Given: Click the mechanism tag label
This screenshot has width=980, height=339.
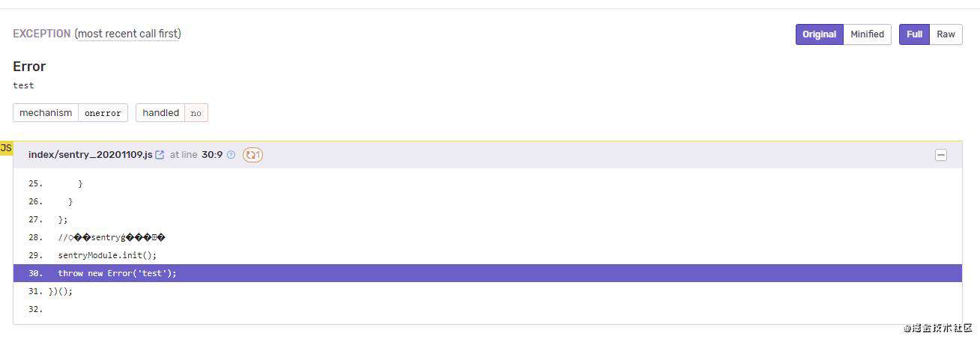Looking at the screenshot, I should 46,113.
